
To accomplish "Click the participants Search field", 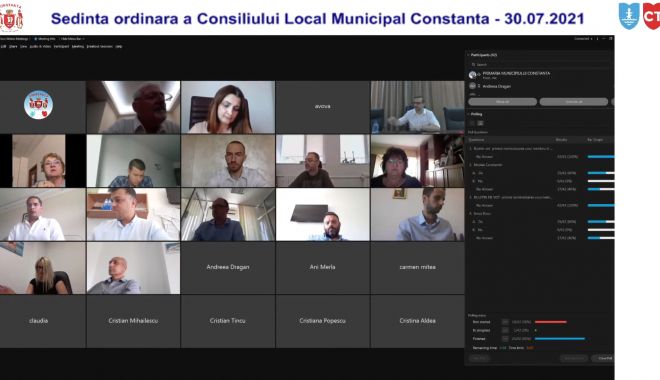I will [540, 65].
